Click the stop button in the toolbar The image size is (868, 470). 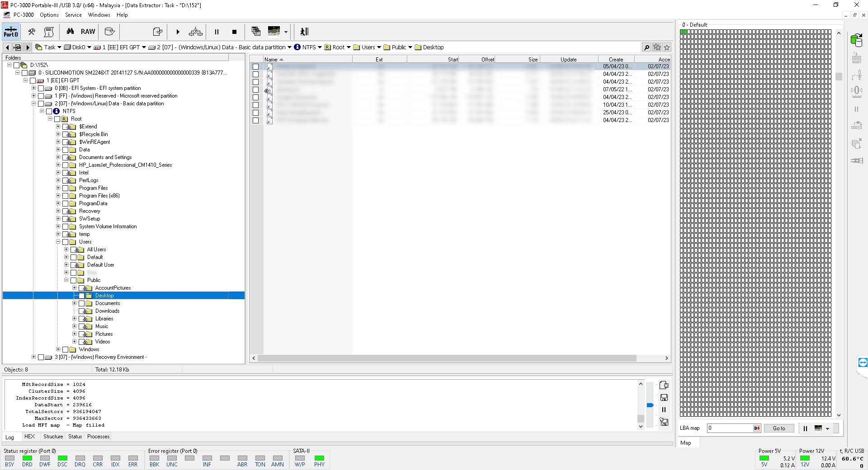coord(234,32)
